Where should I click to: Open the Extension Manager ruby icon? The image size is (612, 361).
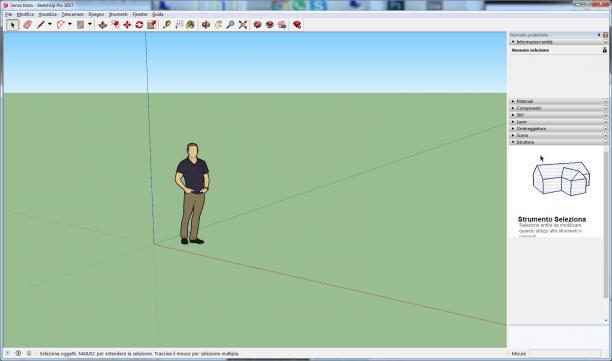297,25
